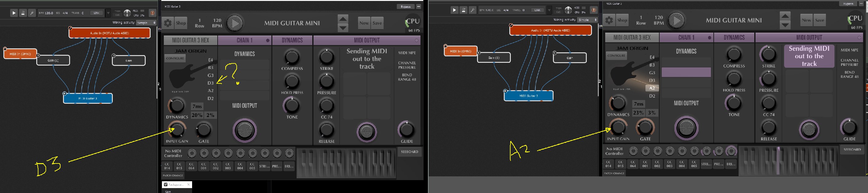Open the gear settings in the left MIDI Guitar plugin
Screen dimensions: 868x193
[168, 23]
